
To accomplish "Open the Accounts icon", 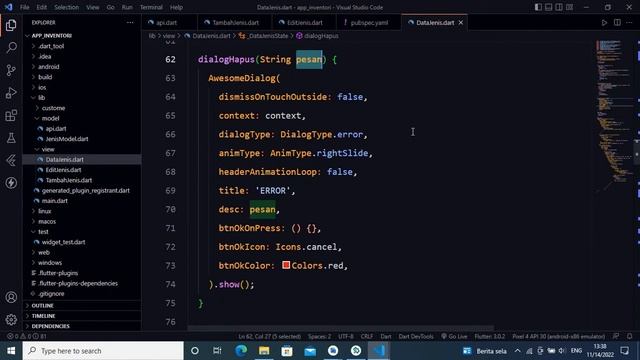I will pos(11,297).
